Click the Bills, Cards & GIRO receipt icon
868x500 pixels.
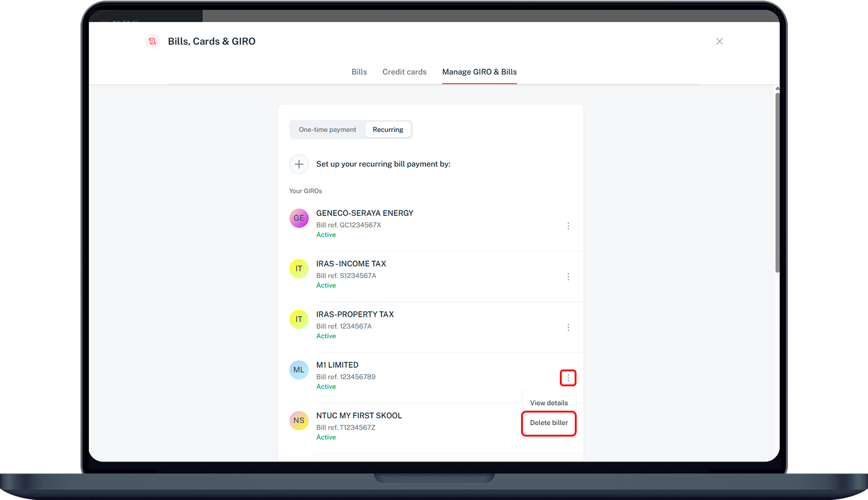click(x=152, y=41)
